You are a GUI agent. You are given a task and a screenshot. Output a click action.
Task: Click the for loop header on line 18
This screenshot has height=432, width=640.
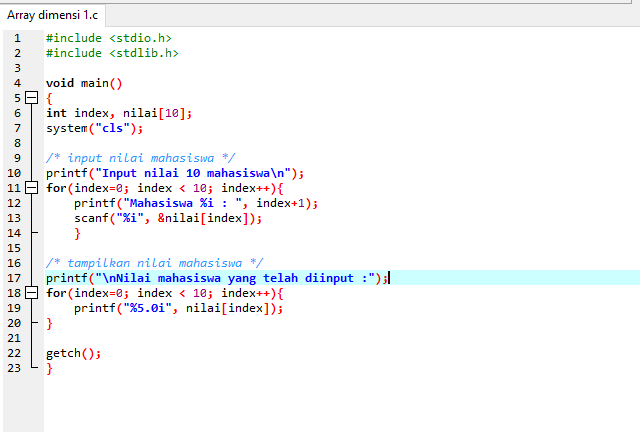(164, 293)
